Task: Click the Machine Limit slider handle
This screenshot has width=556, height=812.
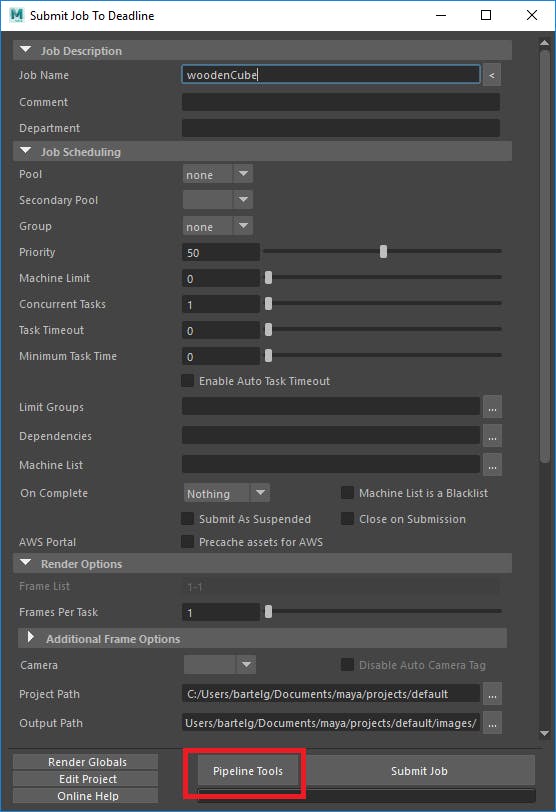Action: click(268, 278)
